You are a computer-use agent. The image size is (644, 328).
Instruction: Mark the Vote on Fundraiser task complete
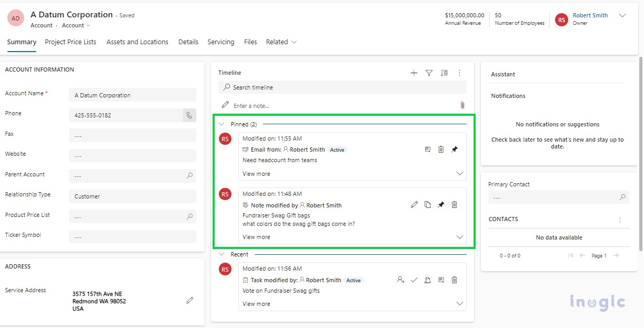point(414,280)
